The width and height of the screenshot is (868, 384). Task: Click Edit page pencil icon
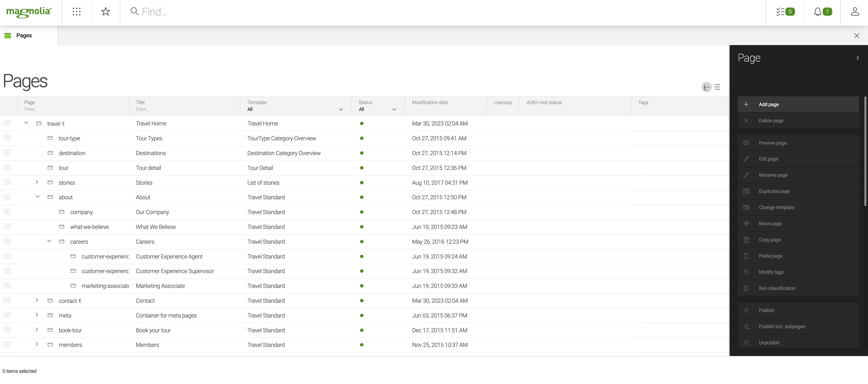(x=746, y=159)
